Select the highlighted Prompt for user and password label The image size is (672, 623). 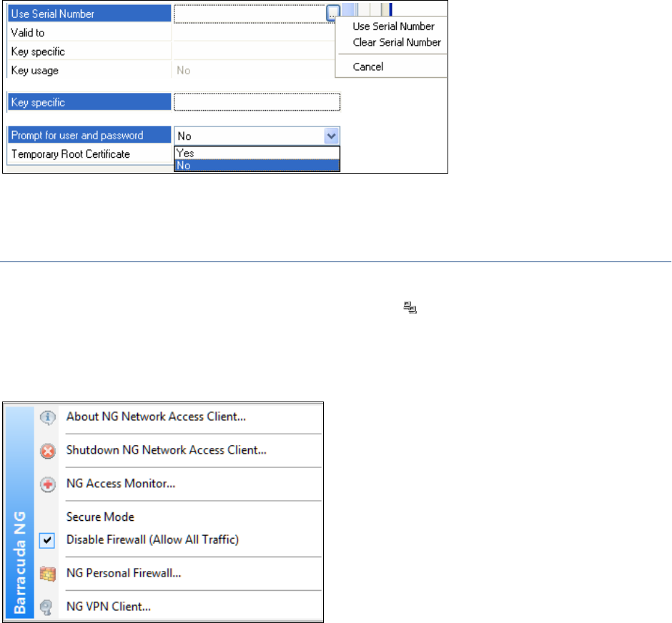point(89,135)
